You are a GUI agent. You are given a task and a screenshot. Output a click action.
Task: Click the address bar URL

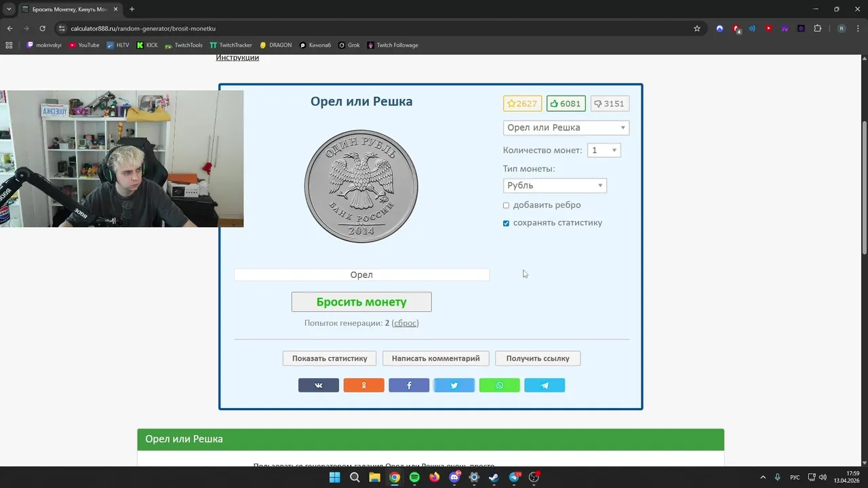[143, 28]
